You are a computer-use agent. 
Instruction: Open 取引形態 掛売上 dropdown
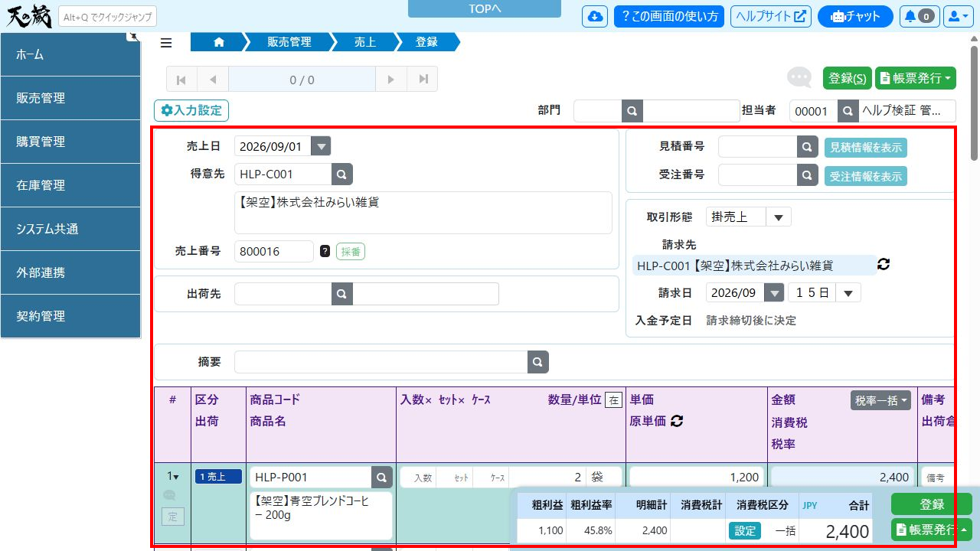click(x=779, y=217)
